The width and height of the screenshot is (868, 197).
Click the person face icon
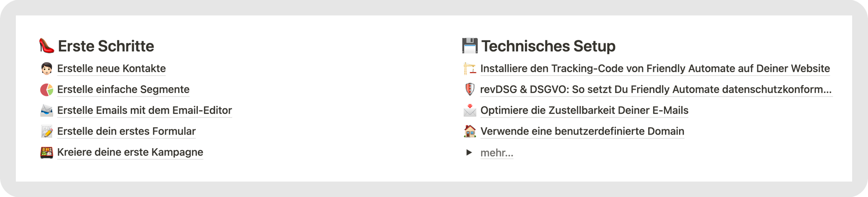[x=46, y=68]
